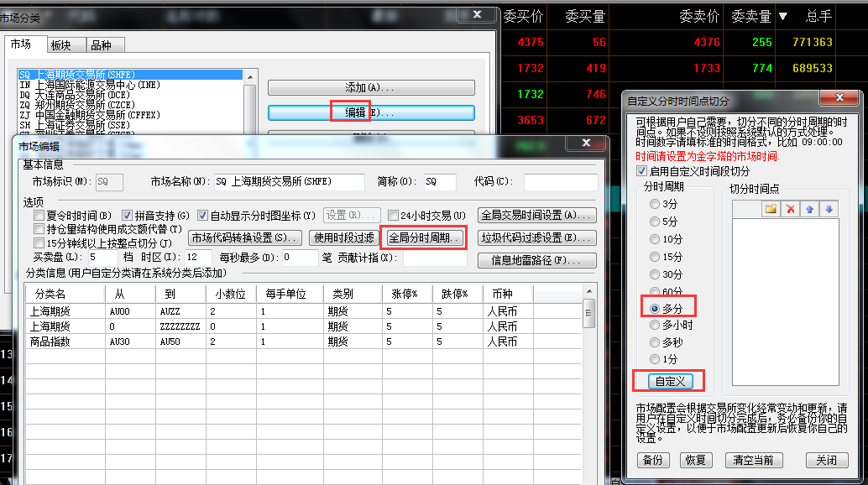The height and width of the screenshot is (485, 868).
Task: Click the blue up-arrow move icon
Action: (x=810, y=209)
